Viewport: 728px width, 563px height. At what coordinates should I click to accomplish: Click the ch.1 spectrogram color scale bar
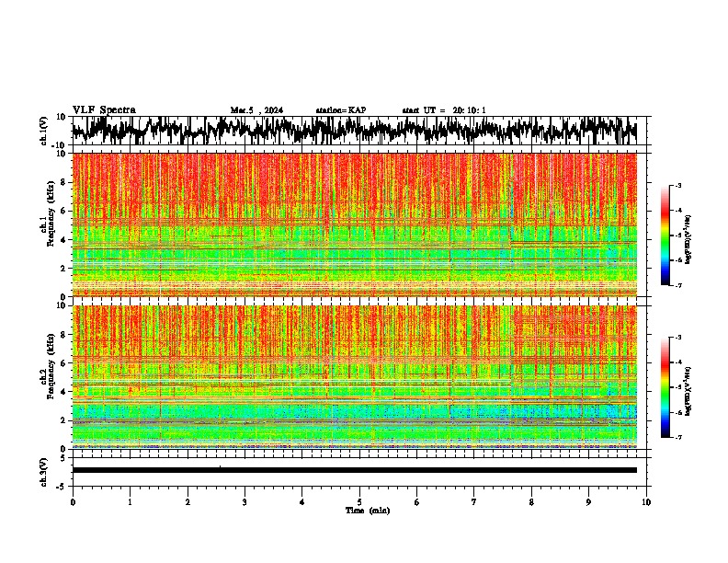click(x=665, y=236)
